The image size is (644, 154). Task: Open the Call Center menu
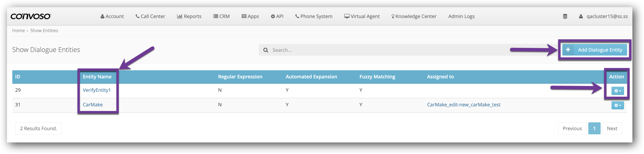click(150, 16)
